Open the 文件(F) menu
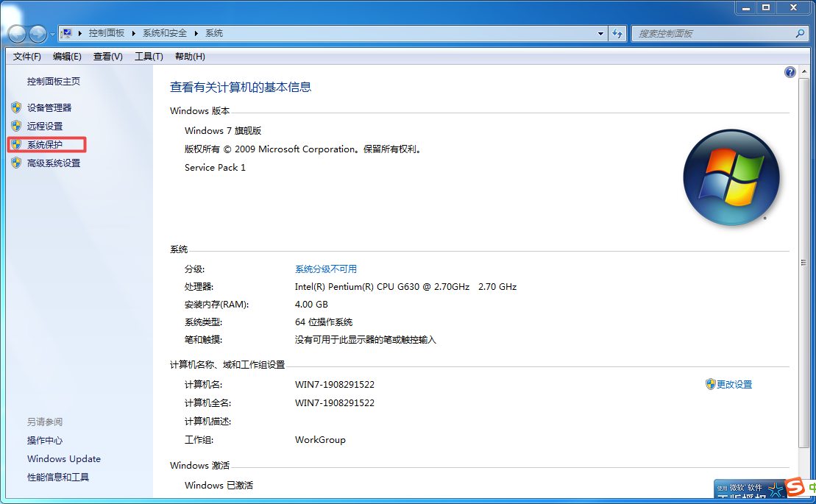Image resolution: width=816 pixels, height=504 pixels. tap(27, 57)
